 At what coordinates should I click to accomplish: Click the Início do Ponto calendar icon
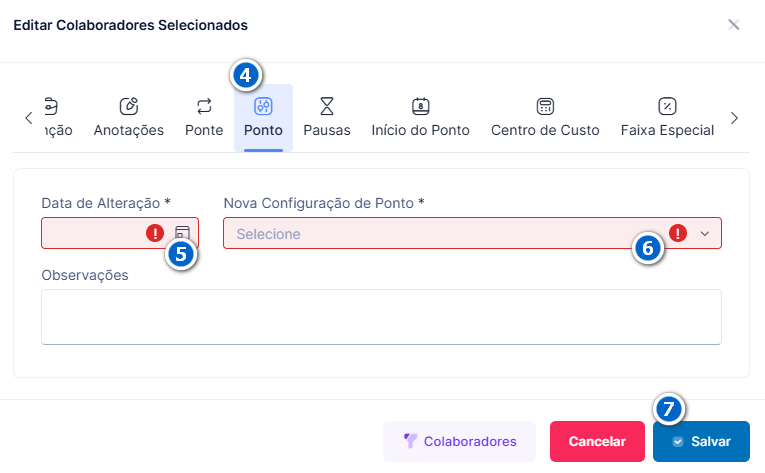tap(421, 106)
